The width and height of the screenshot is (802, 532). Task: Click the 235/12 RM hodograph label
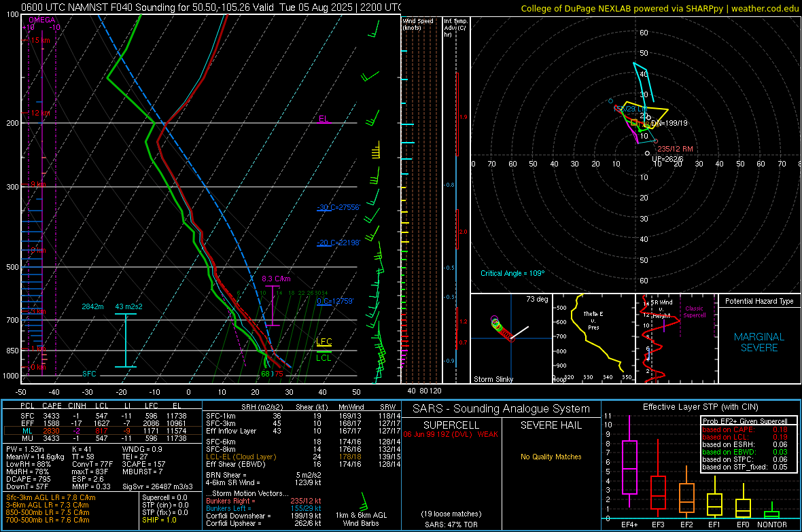pyautogui.click(x=675, y=149)
